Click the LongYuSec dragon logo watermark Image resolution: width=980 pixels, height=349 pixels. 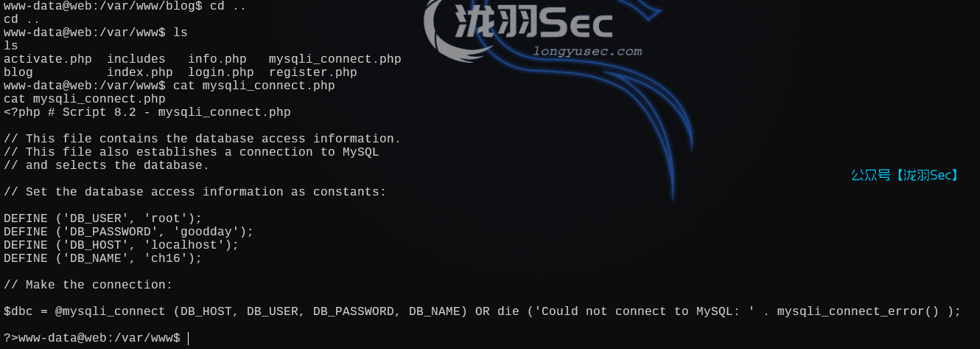[519, 24]
